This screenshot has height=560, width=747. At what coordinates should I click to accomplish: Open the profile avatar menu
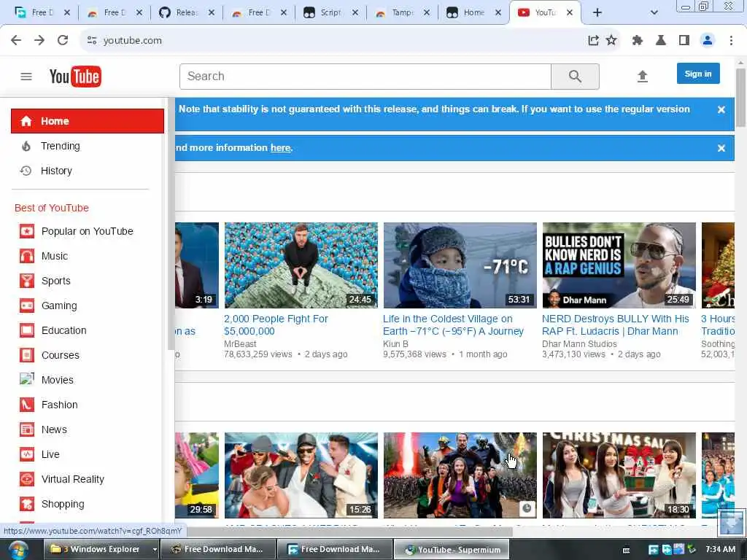708,41
